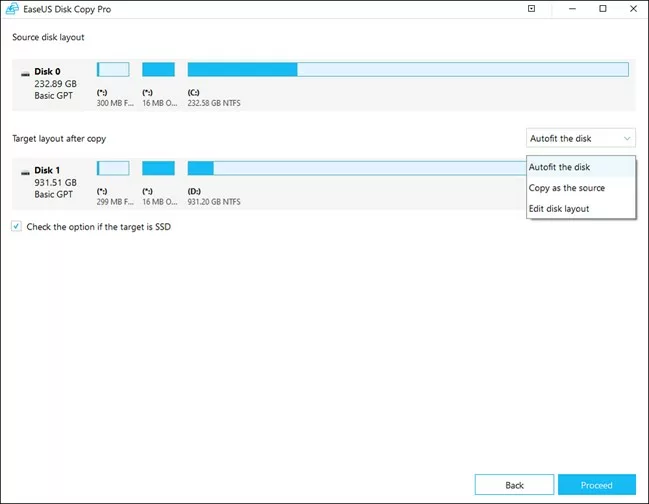This screenshot has width=649, height=504.
Task: Open the title bar feedback menu icon
Action: coord(531,9)
